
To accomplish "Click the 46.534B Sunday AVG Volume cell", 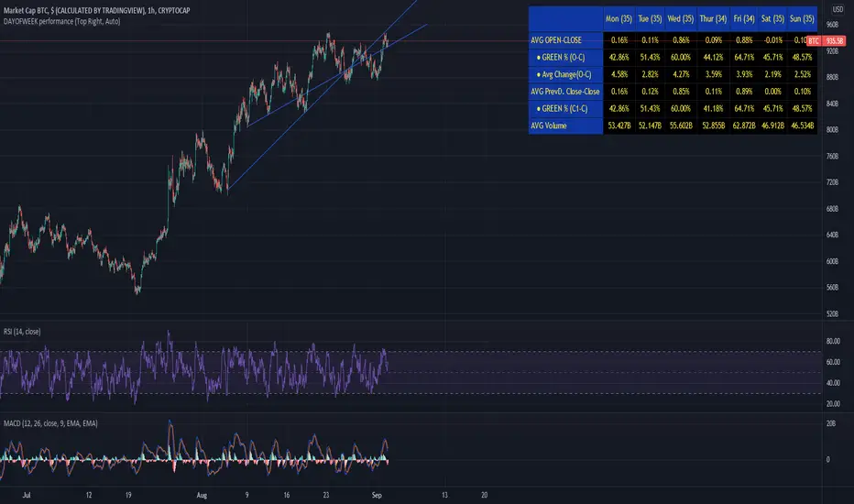I will [x=803, y=126].
